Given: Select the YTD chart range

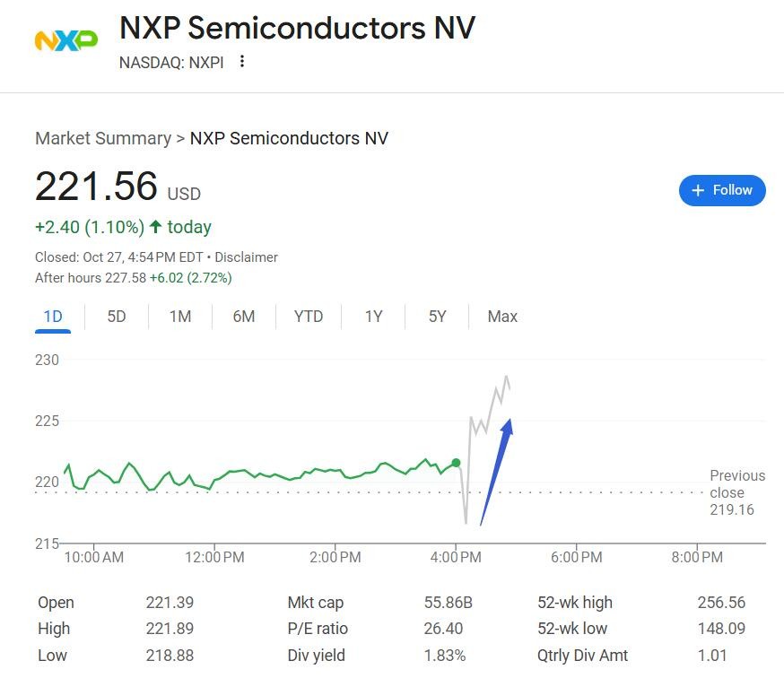Looking at the screenshot, I should pyautogui.click(x=309, y=317).
